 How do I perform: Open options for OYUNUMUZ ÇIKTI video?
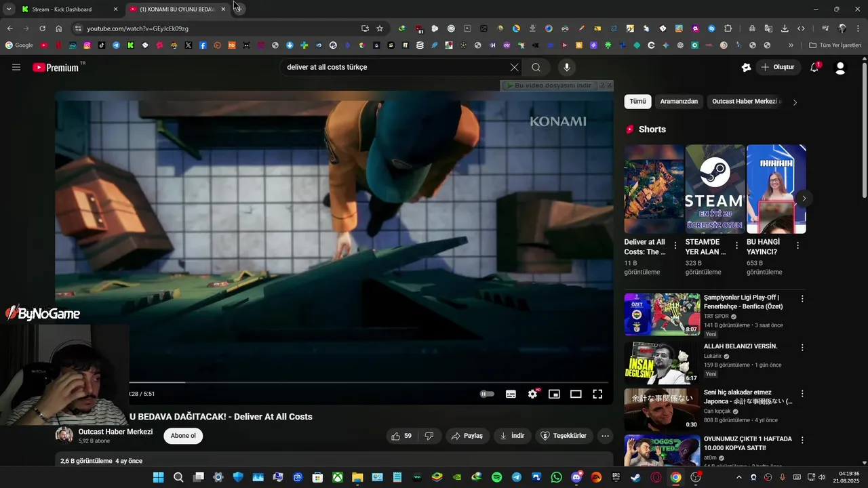pyautogui.click(x=802, y=441)
